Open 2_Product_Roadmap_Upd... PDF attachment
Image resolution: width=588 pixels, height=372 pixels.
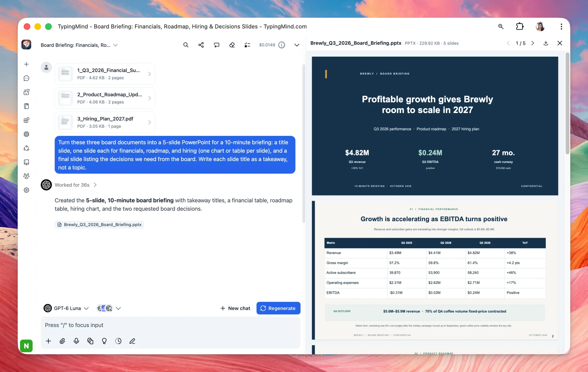coord(105,98)
